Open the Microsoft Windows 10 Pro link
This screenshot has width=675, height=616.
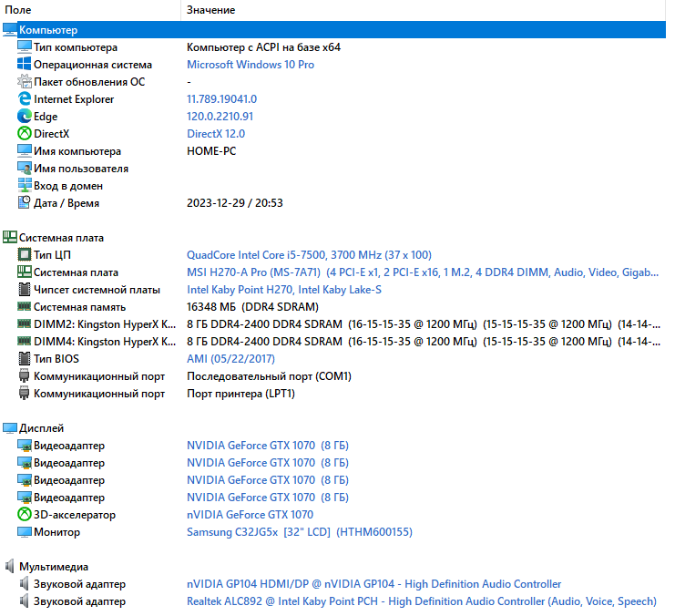251,65
